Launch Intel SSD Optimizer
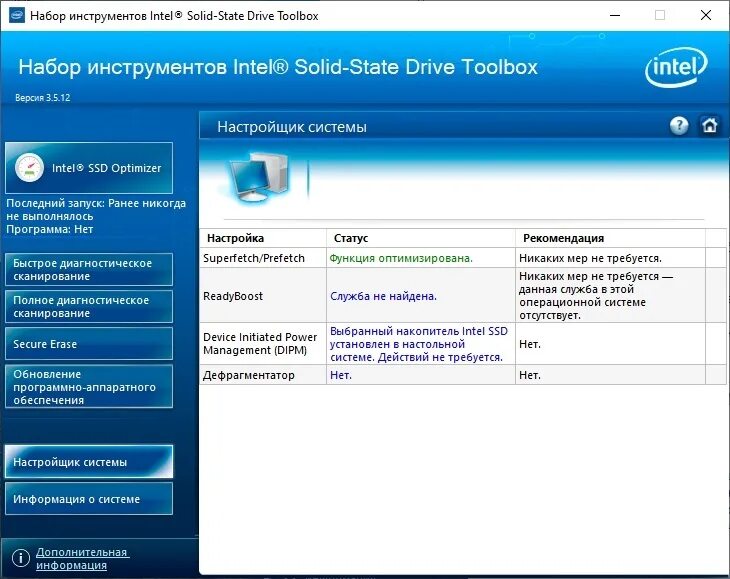This screenshot has width=730, height=579. [89, 168]
